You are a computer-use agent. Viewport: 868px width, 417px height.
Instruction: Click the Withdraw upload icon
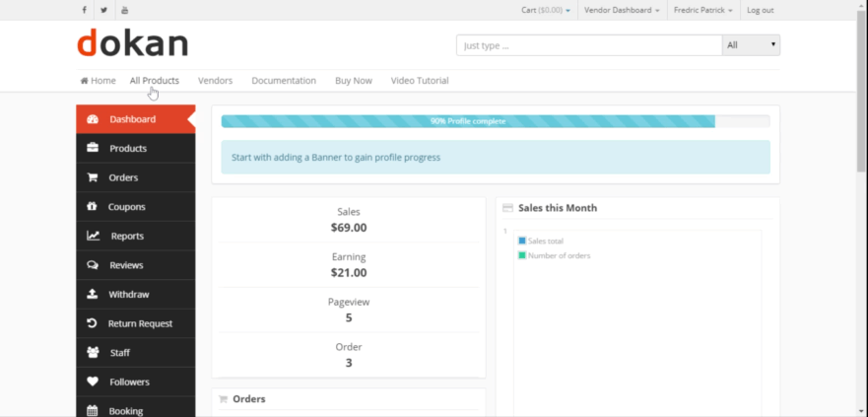(93, 294)
